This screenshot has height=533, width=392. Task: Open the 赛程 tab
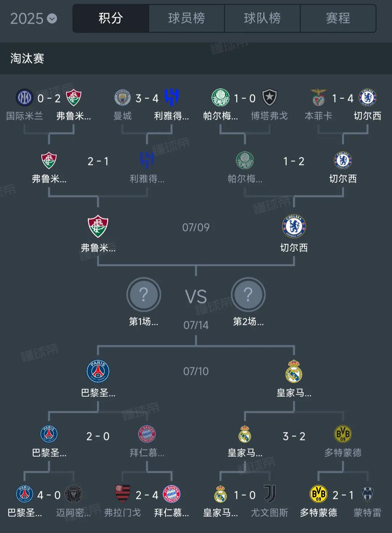coord(338,18)
